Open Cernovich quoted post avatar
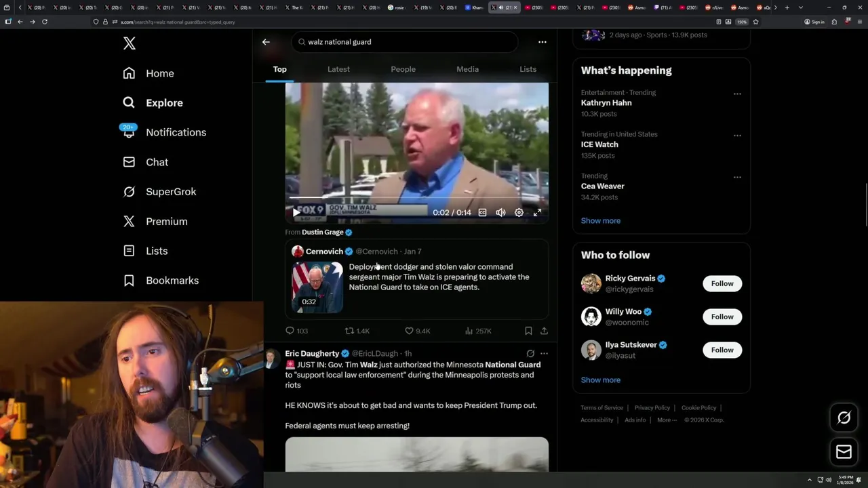Image resolution: width=868 pixels, height=488 pixels. (297, 251)
